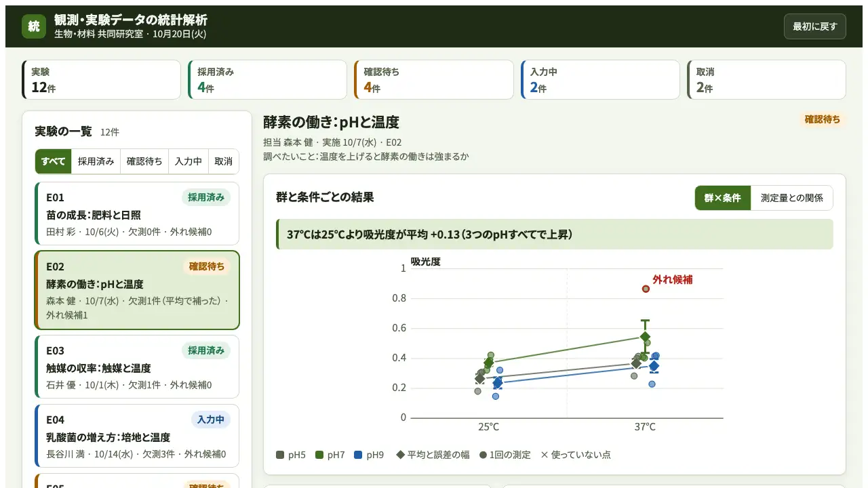Switch chart view to 測定量との関係
The image size is (868, 488).
tap(792, 198)
